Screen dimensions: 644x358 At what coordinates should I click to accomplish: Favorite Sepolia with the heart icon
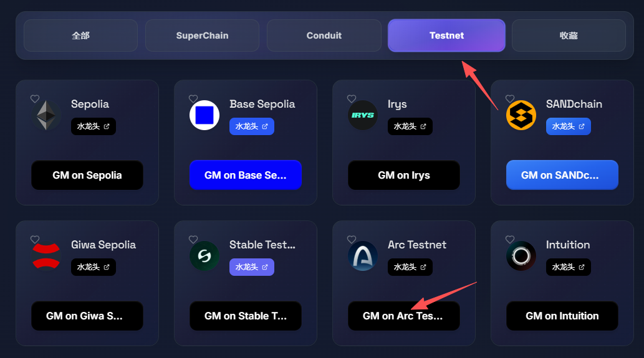(x=35, y=99)
